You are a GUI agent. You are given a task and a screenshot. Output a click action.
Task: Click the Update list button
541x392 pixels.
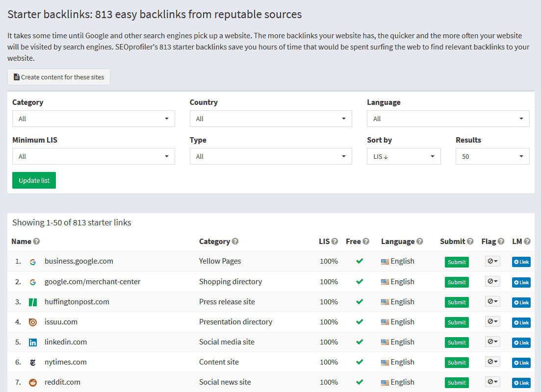coord(34,180)
